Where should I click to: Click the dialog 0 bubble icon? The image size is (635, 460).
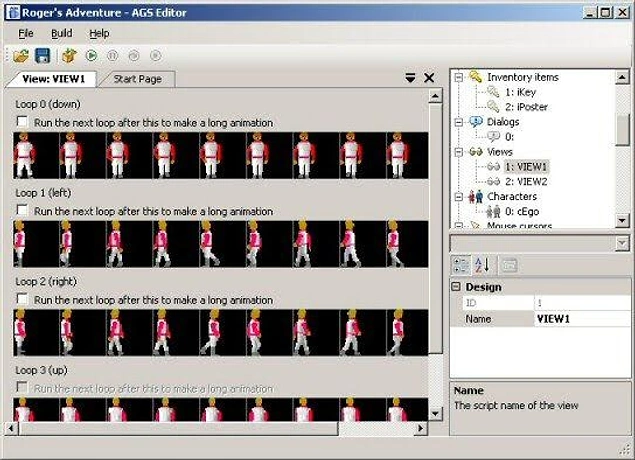pyautogui.click(x=493, y=136)
